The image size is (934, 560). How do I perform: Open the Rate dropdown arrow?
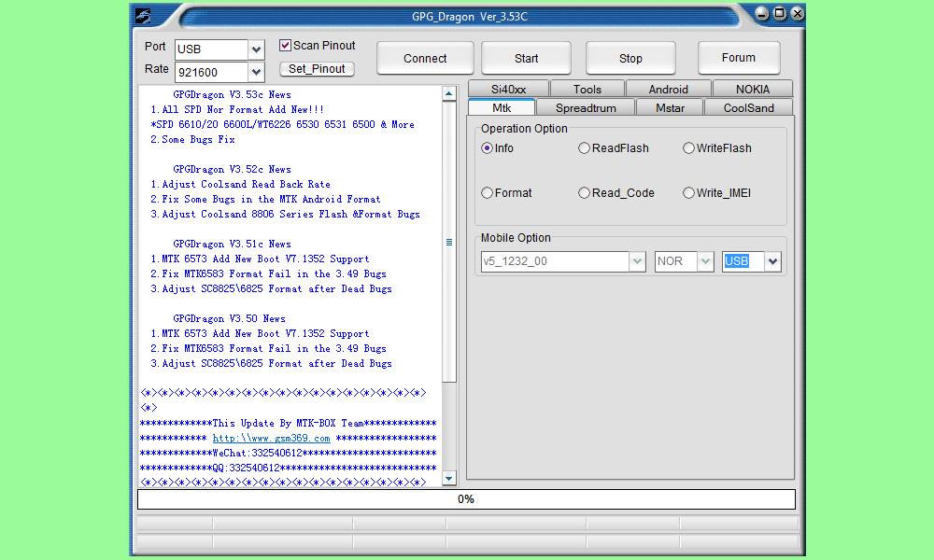click(x=256, y=72)
